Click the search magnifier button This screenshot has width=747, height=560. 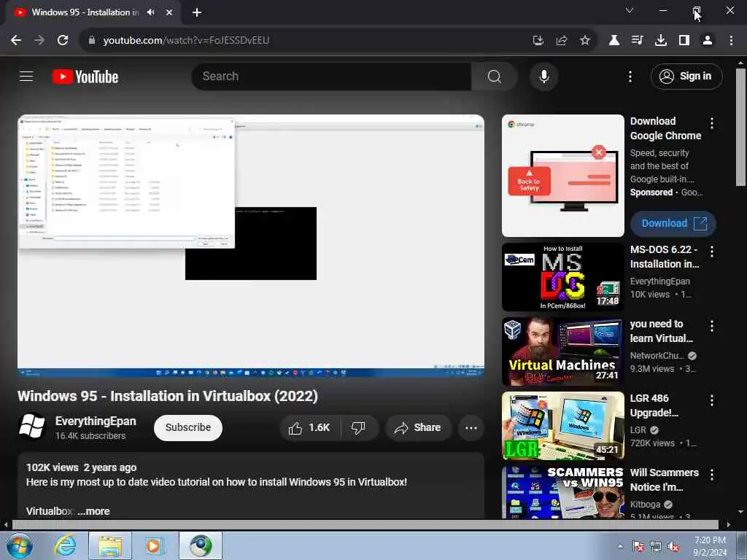[494, 76]
